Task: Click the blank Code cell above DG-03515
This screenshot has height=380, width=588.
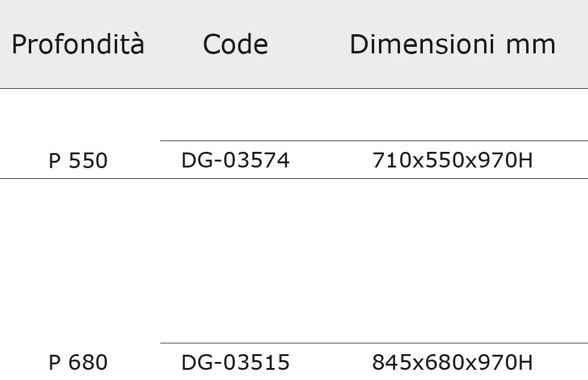Action: 235,261
